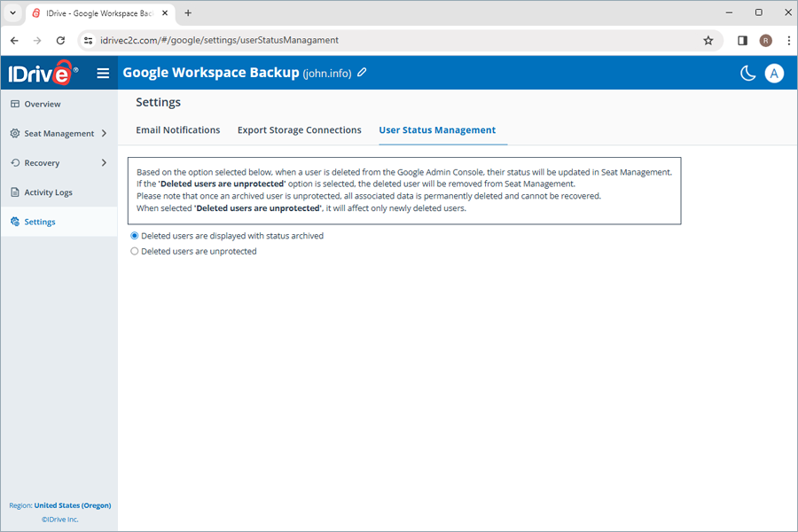This screenshot has width=798, height=532.
Task: Click the Settings gear in the sidebar
Action: click(x=14, y=221)
